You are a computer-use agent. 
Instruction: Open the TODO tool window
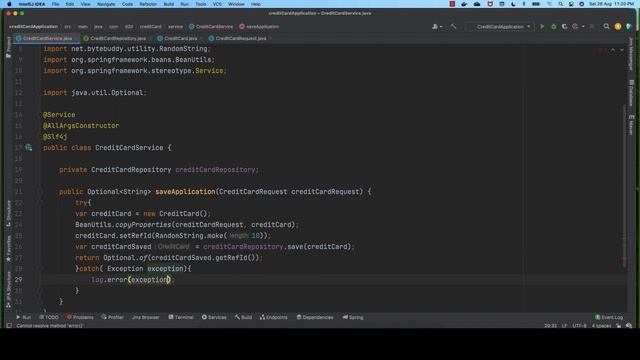coord(49,317)
